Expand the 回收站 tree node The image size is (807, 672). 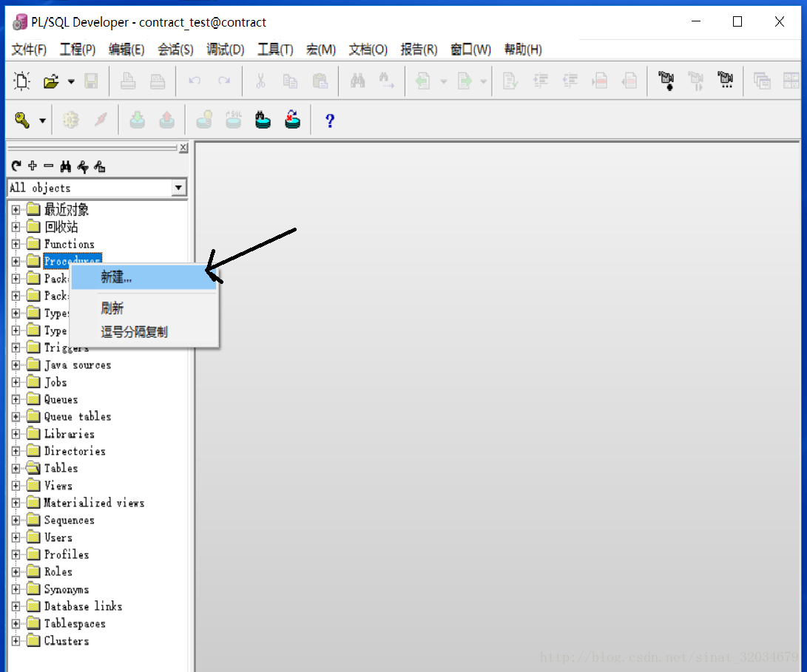16,227
